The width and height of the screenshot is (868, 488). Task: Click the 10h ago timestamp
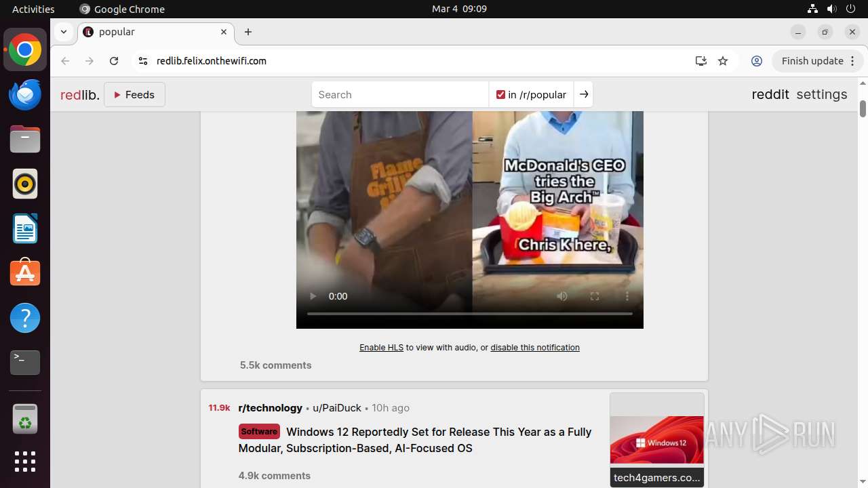[x=391, y=408]
